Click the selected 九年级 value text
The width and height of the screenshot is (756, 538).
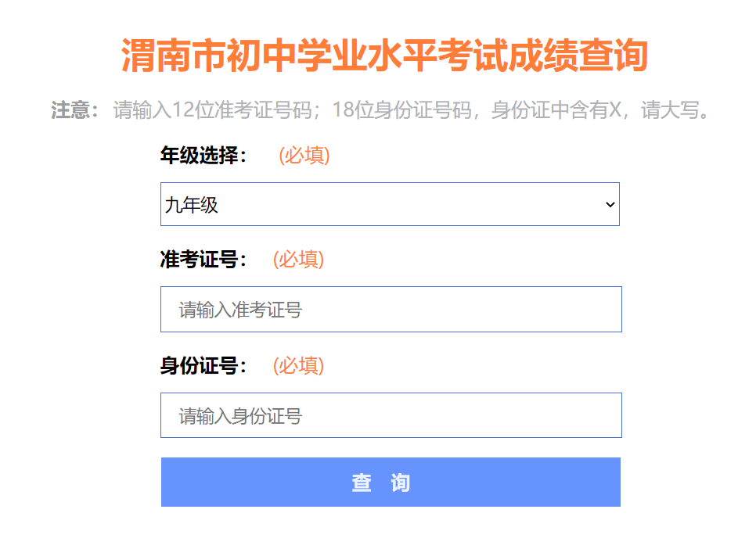click(x=192, y=206)
